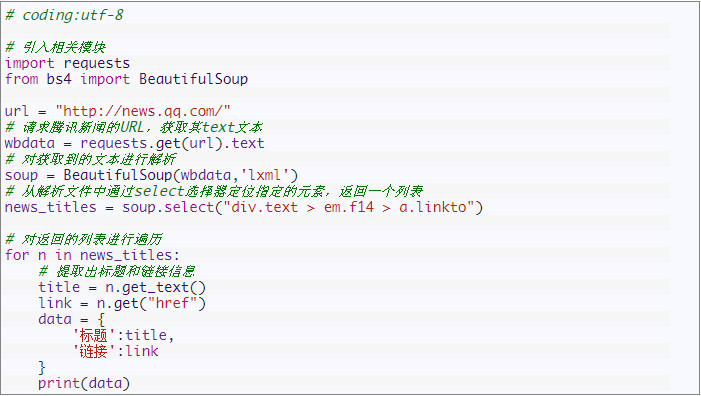The width and height of the screenshot is (701, 396).
Task: Click the print(data) statement
Action: tap(84, 383)
